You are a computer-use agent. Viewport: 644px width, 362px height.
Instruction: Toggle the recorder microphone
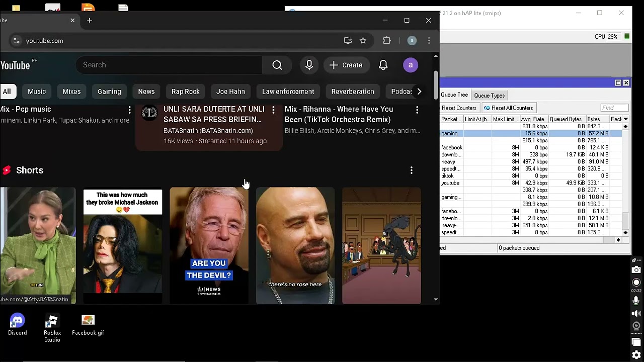[x=636, y=301]
